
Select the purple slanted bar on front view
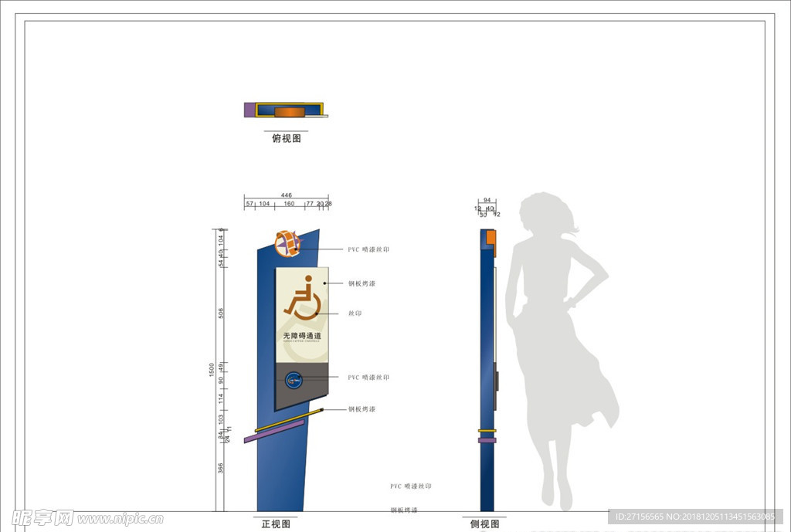pos(273,432)
